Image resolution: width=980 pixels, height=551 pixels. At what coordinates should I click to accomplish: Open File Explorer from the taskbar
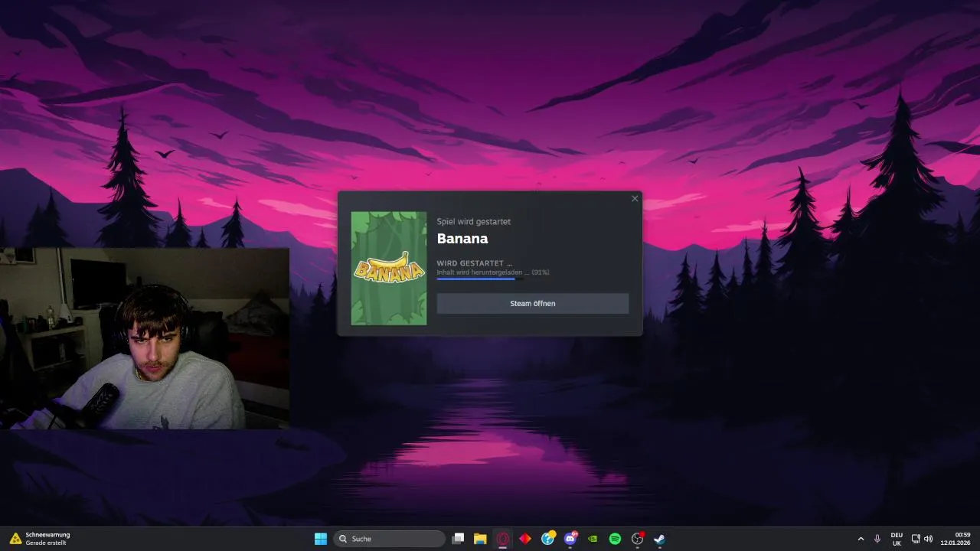480,539
